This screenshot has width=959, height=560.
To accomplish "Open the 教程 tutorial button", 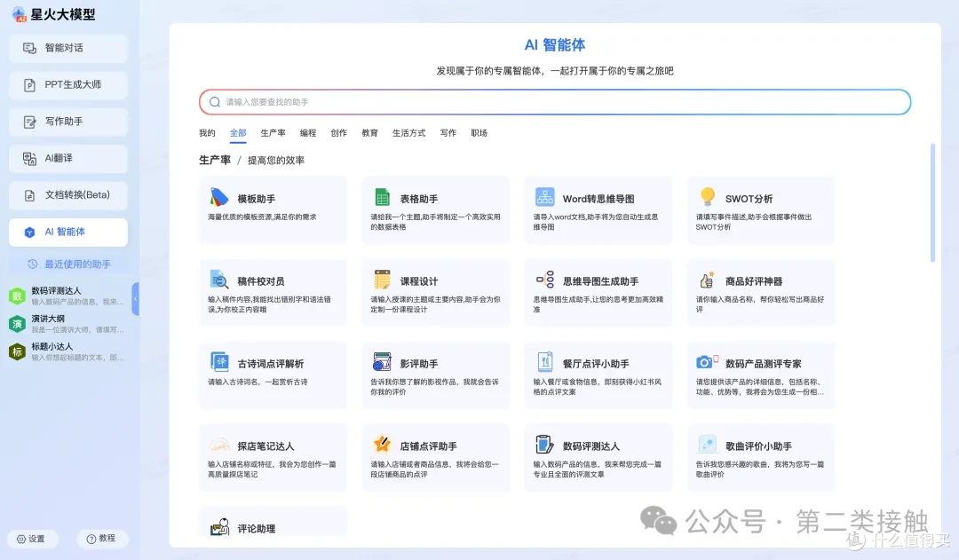I will coord(101,538).
